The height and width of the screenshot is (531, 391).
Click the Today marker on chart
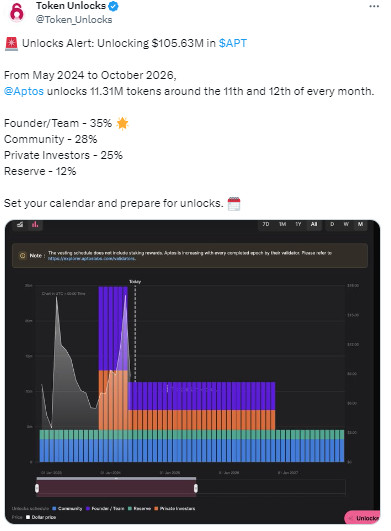(x=135, y=281)
